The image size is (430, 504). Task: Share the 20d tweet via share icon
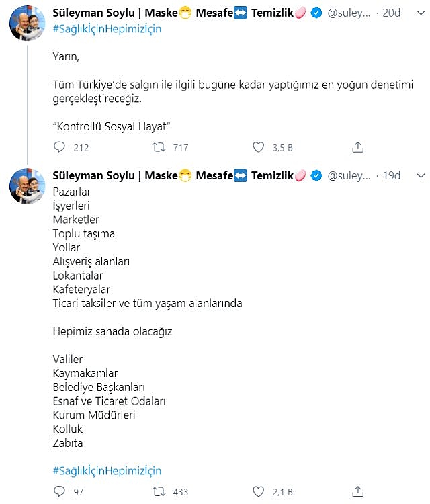pos(358,147)
